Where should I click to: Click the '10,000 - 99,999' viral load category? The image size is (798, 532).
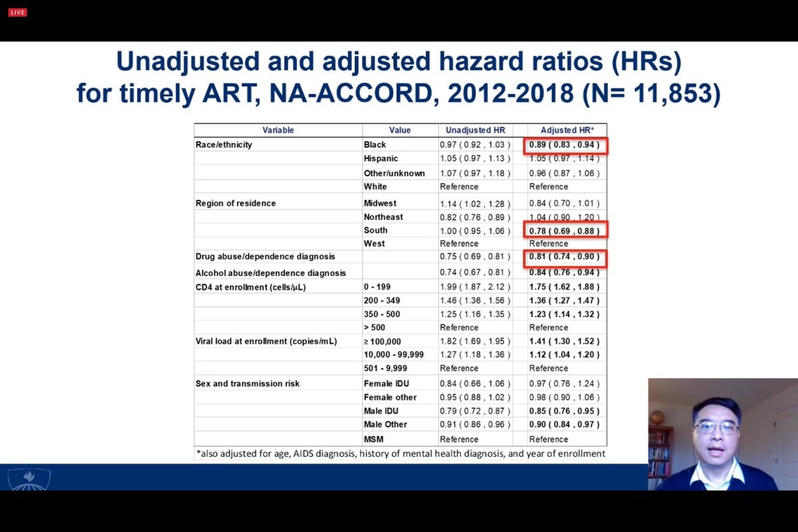(394, 354)
